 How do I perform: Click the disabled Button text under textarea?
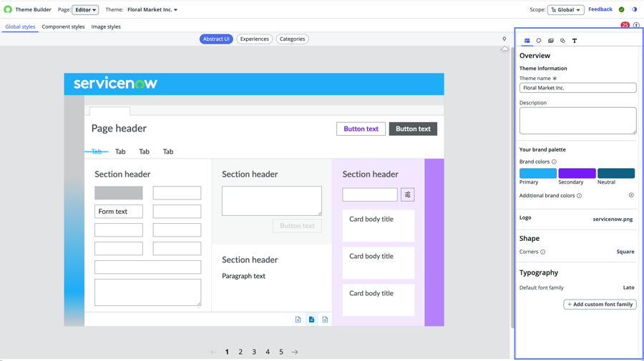(x=297, y=226)
